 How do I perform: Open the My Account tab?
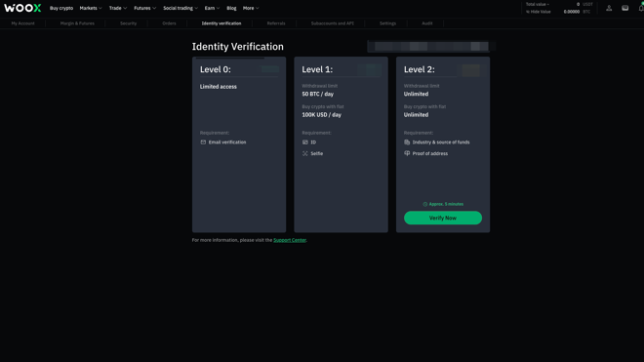pyautogui.click(x=23, y=23)
